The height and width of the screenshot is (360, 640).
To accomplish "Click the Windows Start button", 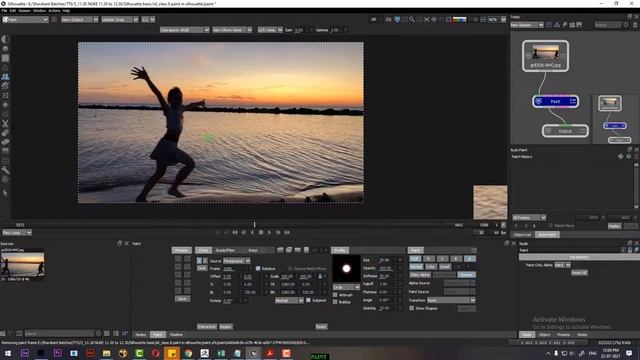I will click(8, 353).
